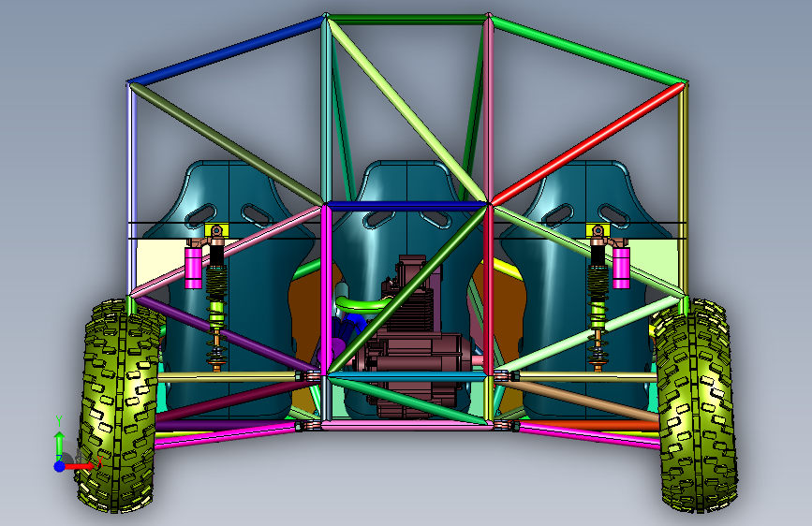
Task: Select the green curved pipe beside the engine
Action: tap(362, 304)
